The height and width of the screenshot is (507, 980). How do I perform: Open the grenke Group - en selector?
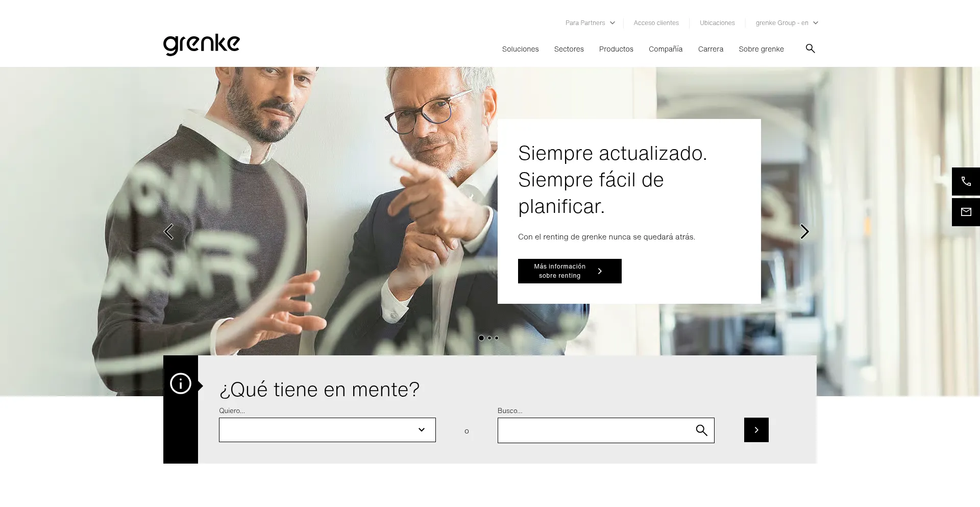coord(787,23)
